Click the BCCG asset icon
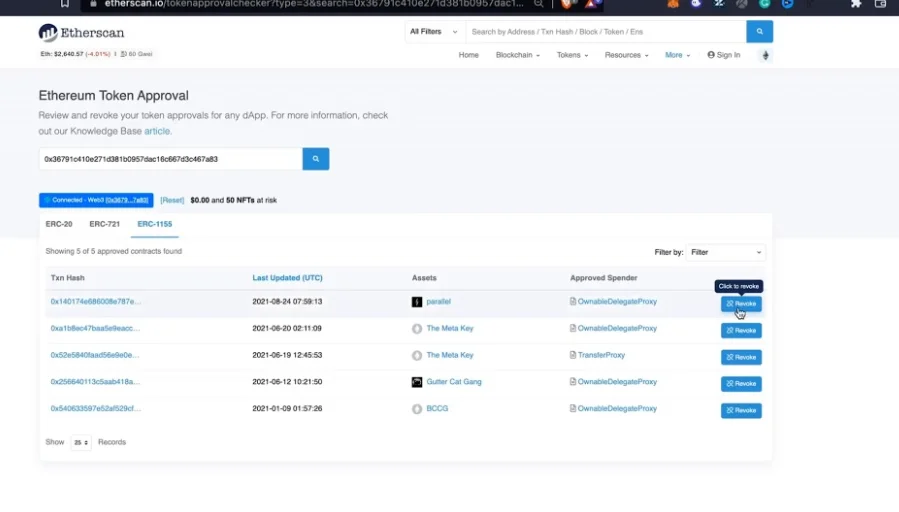 pos(417,409)
